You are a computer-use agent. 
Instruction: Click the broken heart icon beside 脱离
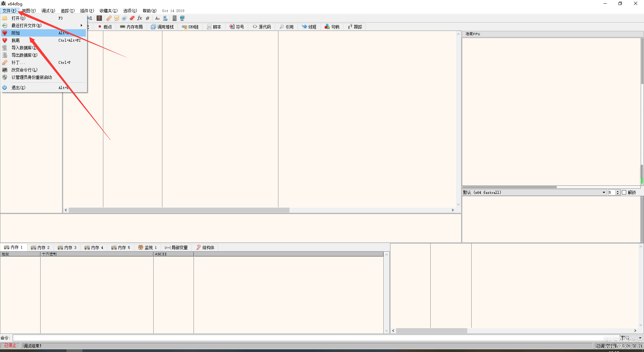click(5, 40)
